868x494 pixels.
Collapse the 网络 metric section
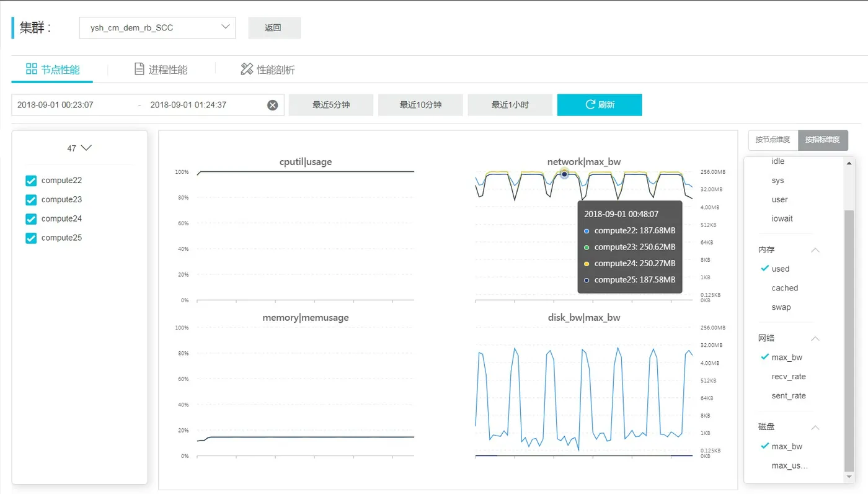[x=815, y=339]
